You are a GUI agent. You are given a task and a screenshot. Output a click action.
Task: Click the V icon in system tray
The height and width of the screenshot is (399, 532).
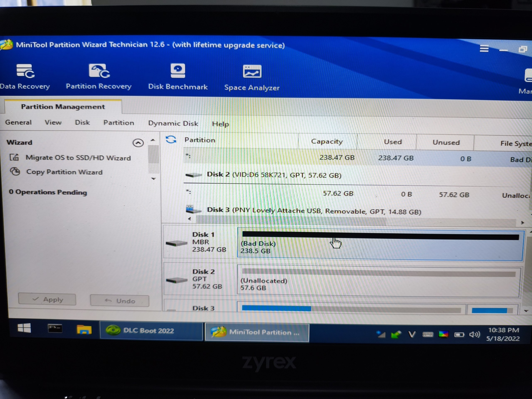[x=412, y=334]
